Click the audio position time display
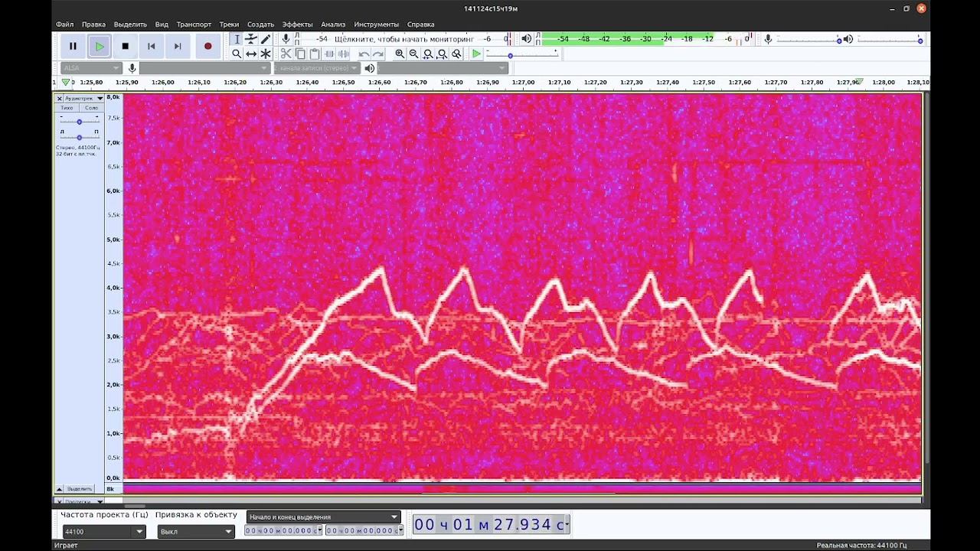Viewport: 980px width, 551px height. pyautogui.click(x=491, y=524)
